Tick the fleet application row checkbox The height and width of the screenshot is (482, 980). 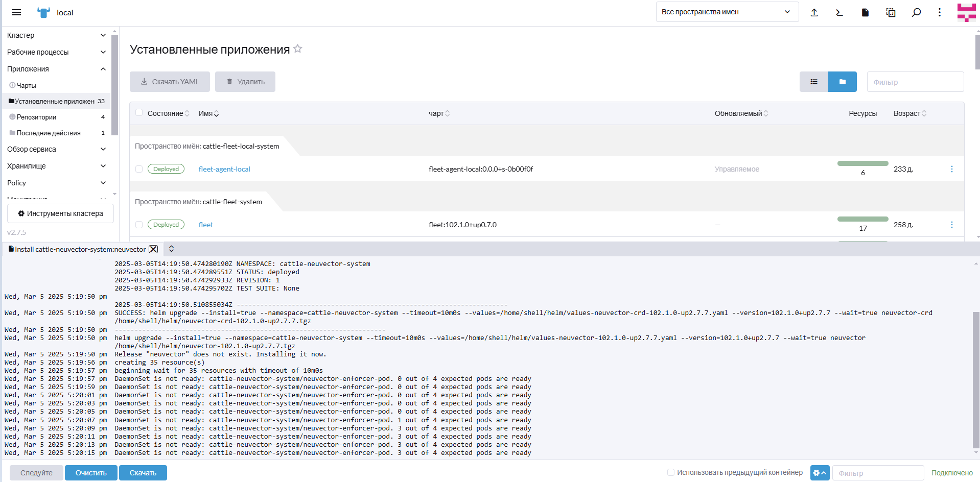[x=139, y=225]
